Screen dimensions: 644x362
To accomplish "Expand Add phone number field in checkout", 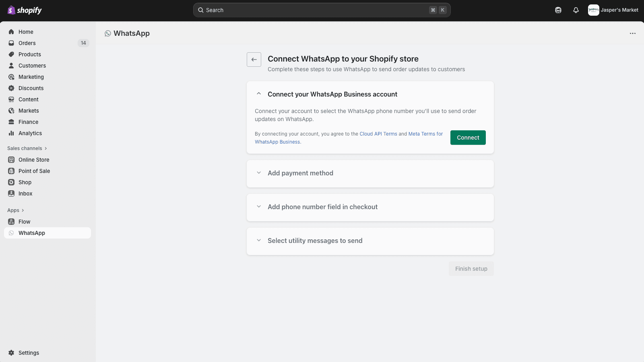I will tap(259, 206).
